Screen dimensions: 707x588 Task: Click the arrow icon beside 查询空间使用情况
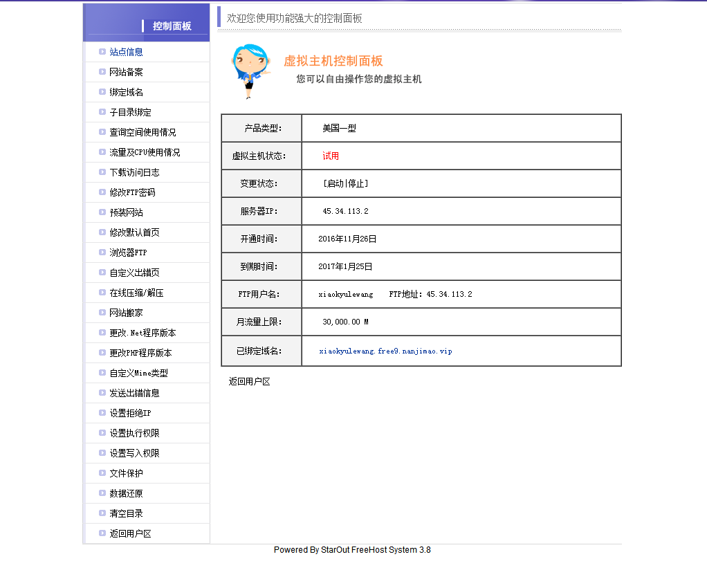point(102,131)
